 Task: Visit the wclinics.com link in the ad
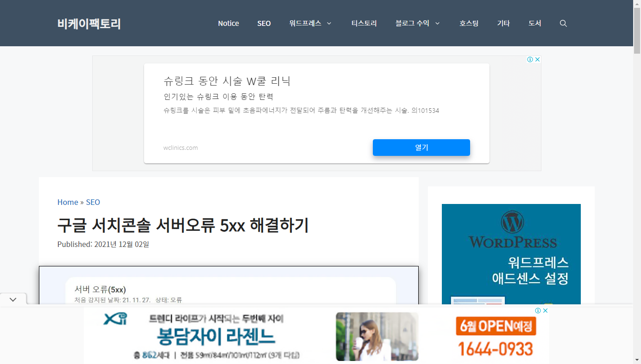(181, 148)
